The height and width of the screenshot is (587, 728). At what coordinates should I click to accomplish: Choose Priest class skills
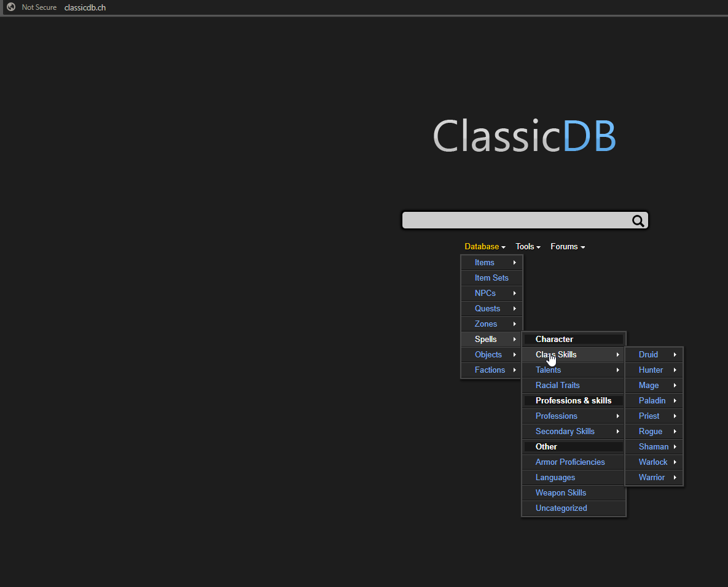click(654, 416)
